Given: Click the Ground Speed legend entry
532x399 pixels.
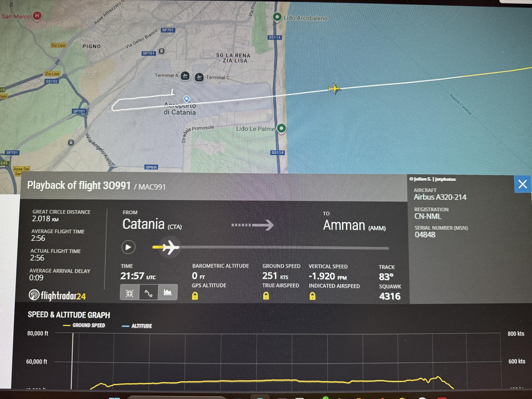Looking at the screenshot, I should pos(84,325).
